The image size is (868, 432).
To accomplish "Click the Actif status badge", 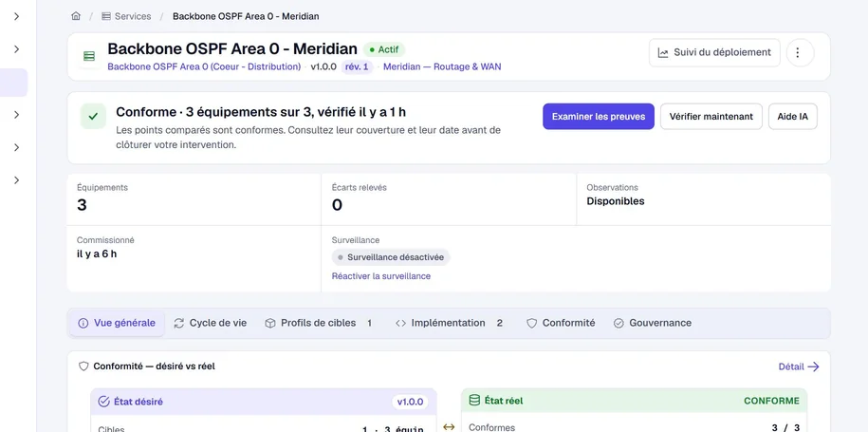I will pos(384,49).
